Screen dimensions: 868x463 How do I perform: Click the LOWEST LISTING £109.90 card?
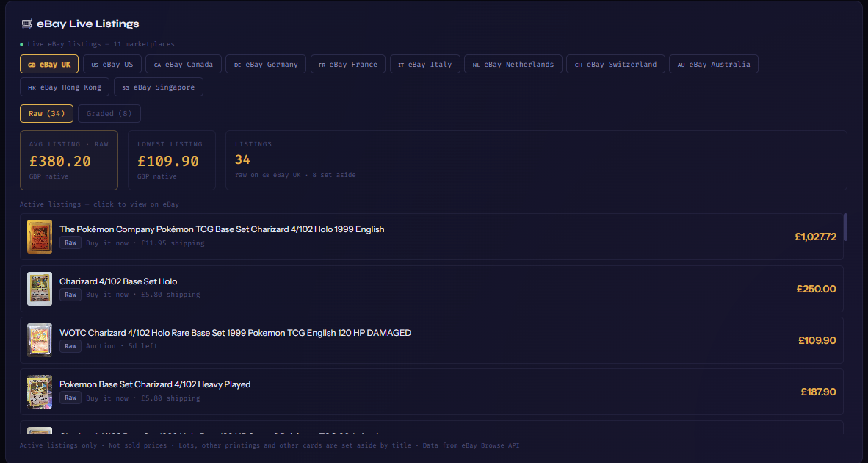tap(172, 160)
